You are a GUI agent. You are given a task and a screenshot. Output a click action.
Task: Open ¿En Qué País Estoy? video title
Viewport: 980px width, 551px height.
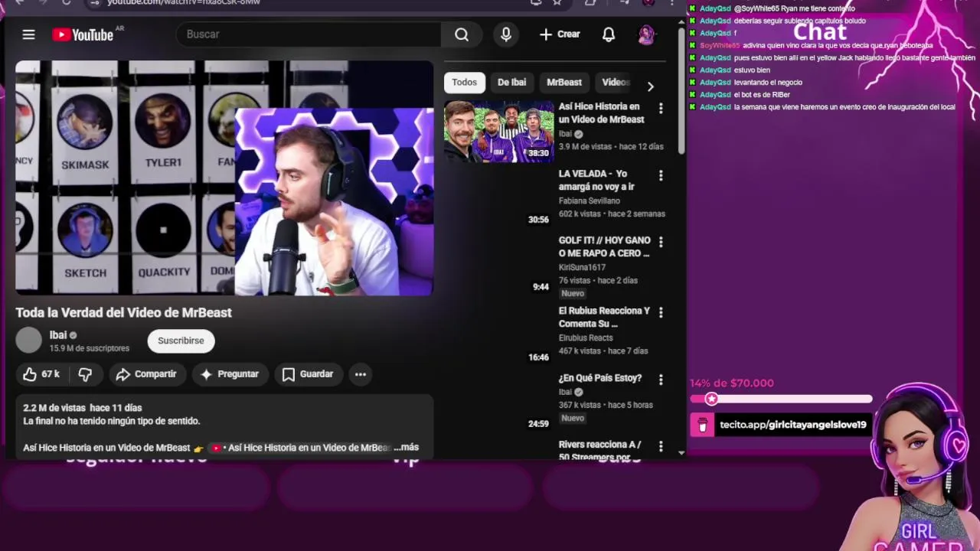tap(600, 378)
